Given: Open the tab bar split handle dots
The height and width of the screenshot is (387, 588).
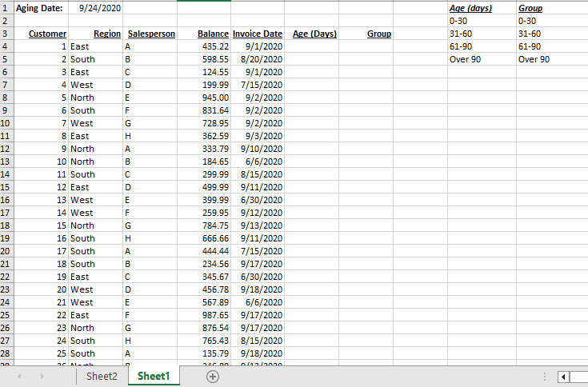Looking at the screenshot, I should [x=545, y=377].
